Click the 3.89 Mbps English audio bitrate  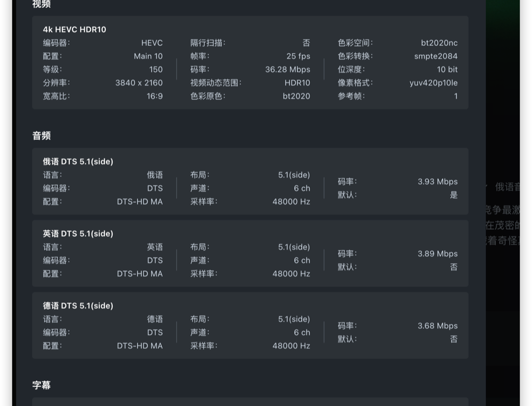point(437,254)
